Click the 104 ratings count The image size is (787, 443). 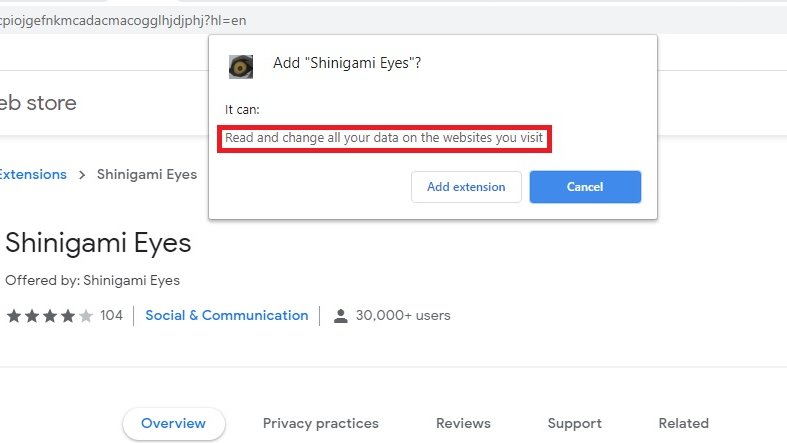pos(111,315)
